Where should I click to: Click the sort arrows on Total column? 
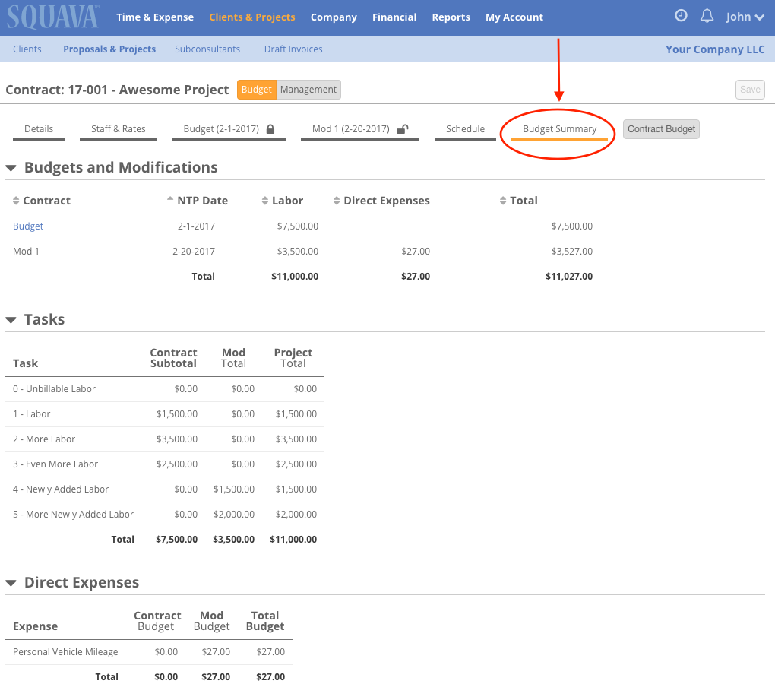point(501,200)
